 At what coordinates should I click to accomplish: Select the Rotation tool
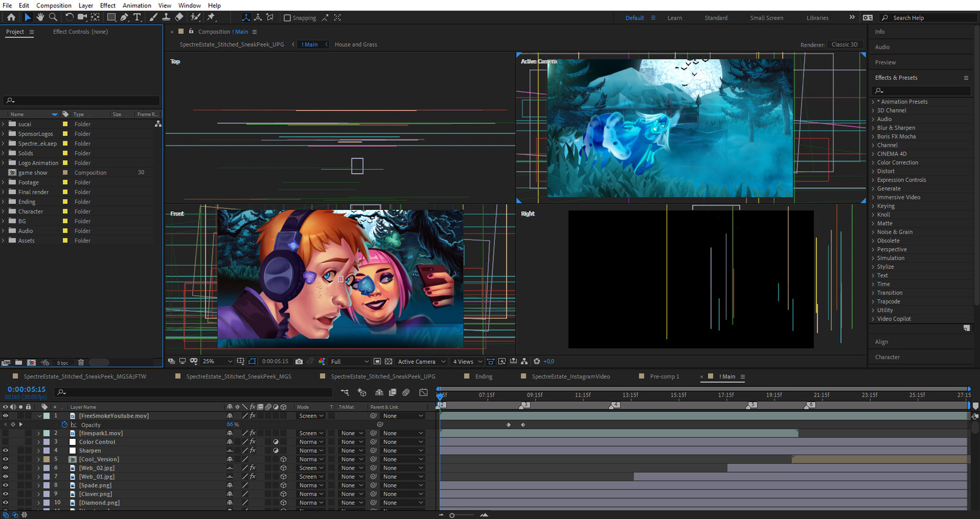[69, 17]
